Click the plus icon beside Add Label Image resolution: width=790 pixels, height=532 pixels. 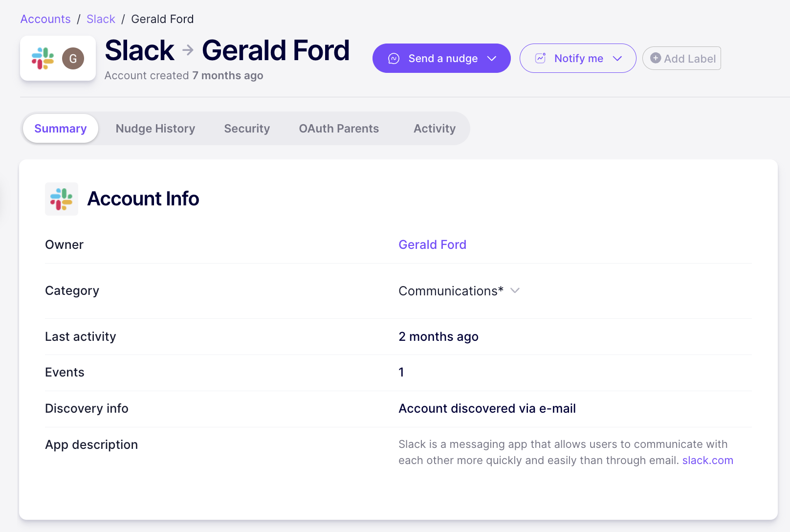click(656, 58)
